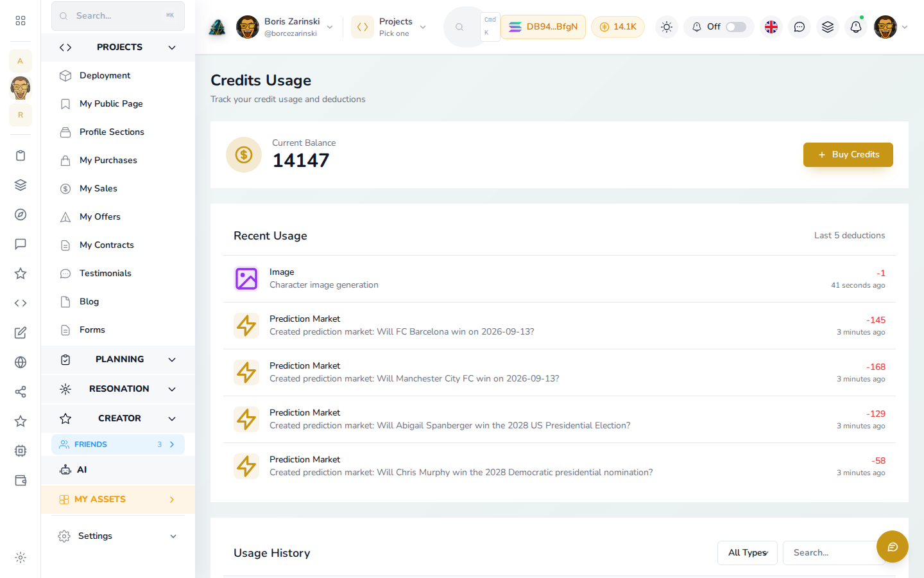Viewport: 924px width, 578px height.
Task: Open Deployment in the sidebar
Action: tap(118, 76)
